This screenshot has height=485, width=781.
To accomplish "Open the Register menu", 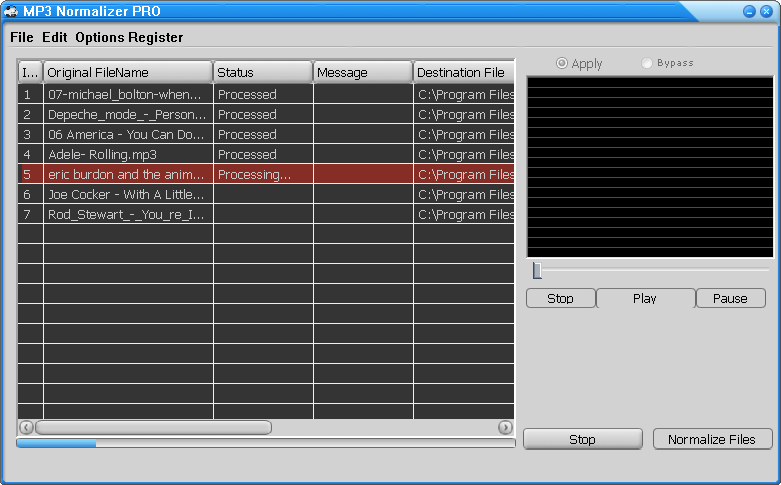I will tap(155, 37).
